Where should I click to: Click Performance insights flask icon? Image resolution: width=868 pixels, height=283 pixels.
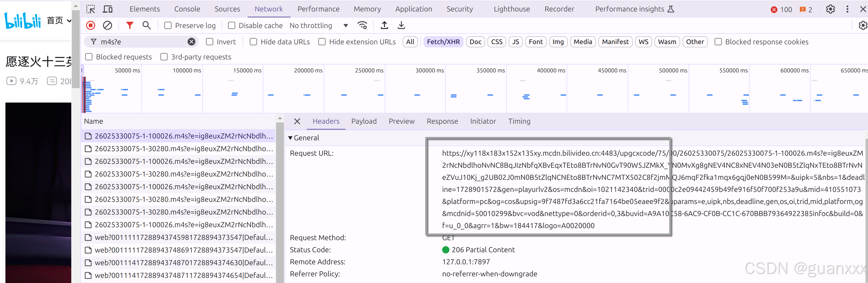(x=671, y=9)
